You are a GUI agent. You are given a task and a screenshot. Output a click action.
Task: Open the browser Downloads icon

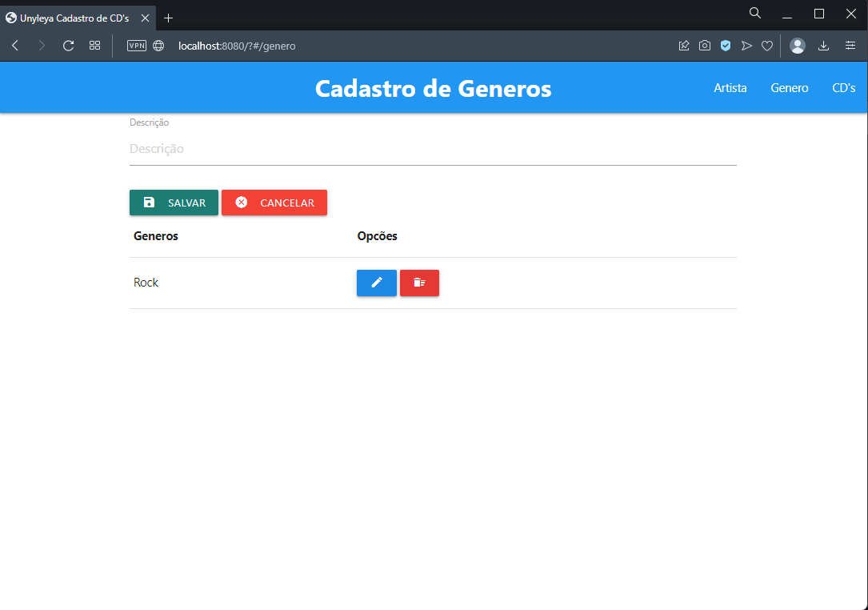tap(823, 46)
